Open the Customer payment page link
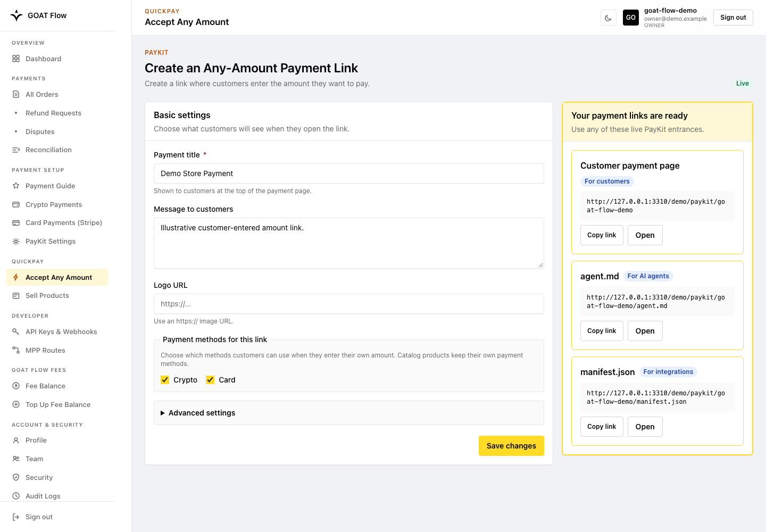The image size is (766, 532). click(x=645, y=235)
